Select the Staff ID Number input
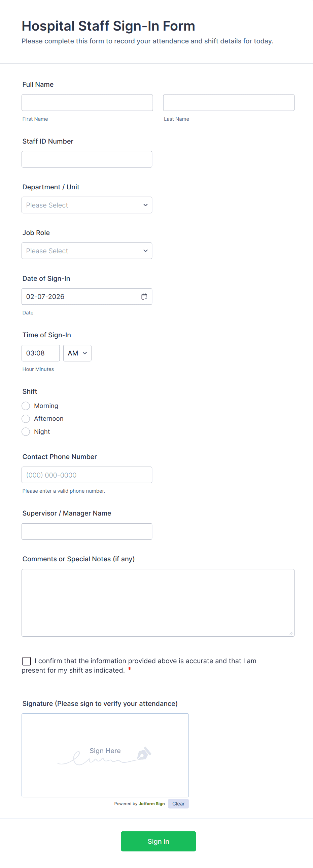The height and width of the screenshot is (868, 313). [87, 159]
